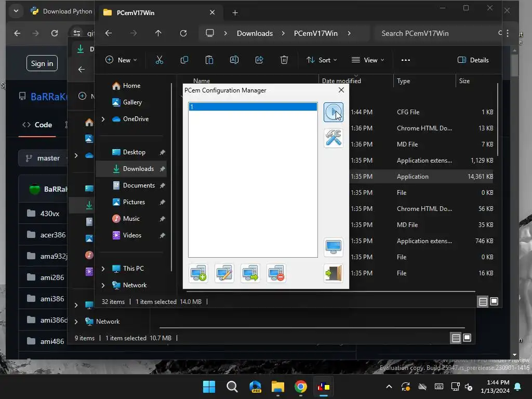Open the New dropdown in Explorer
532x399 pixels.
(x=121, y=60)
